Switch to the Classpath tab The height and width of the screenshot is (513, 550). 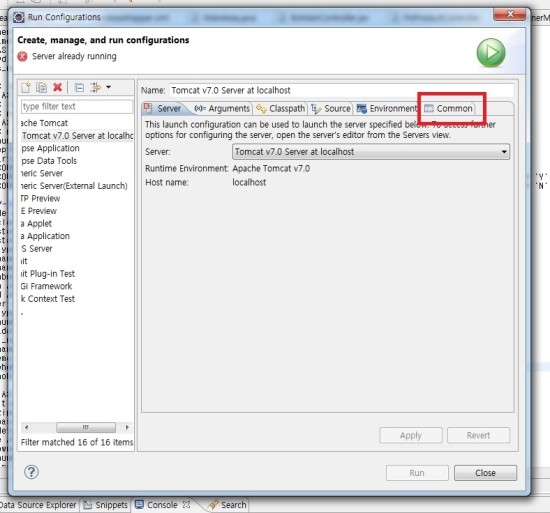pos(281,109)
